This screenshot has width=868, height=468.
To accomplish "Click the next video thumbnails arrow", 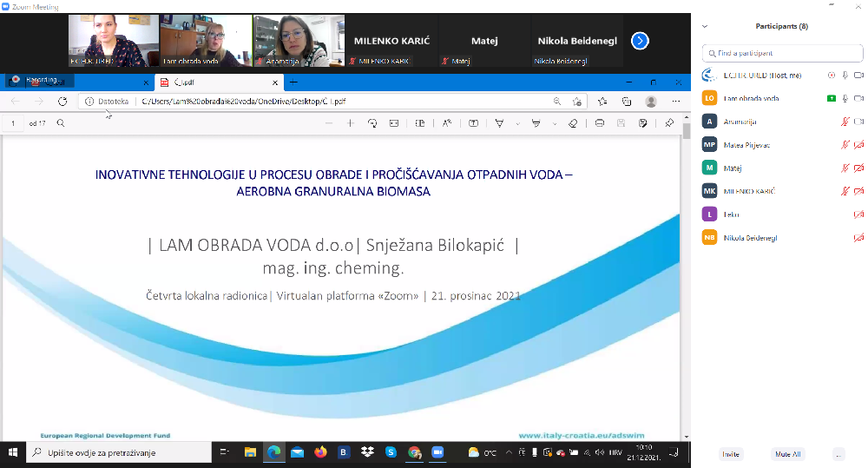I will click(x=640, y=40).
